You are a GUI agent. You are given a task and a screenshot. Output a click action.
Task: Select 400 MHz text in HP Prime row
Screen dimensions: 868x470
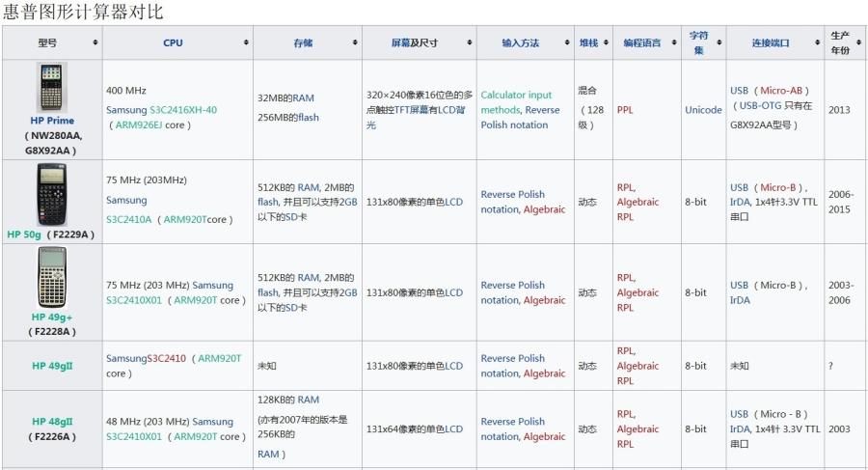tap(125, 91)
